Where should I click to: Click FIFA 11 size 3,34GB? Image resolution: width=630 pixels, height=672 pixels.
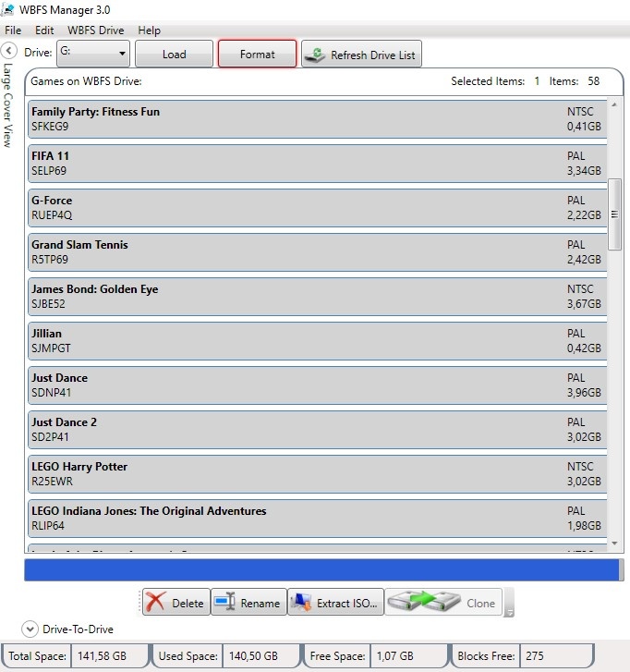[584, 171]
